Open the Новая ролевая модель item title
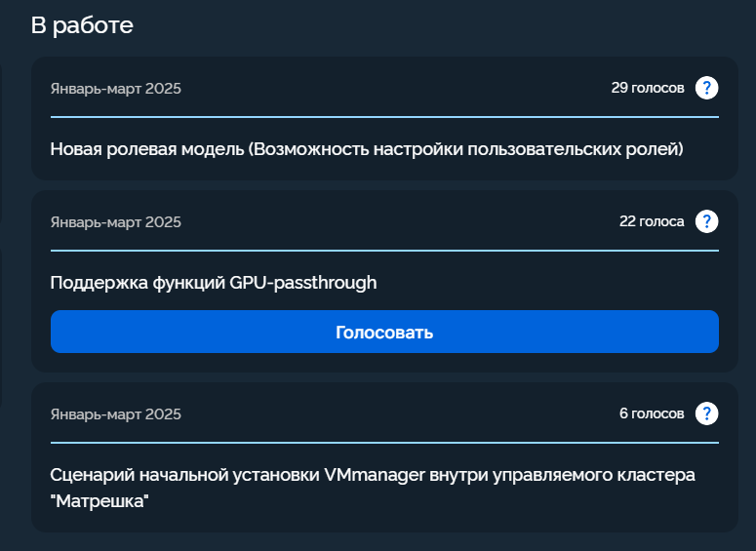 coord(367,149)
